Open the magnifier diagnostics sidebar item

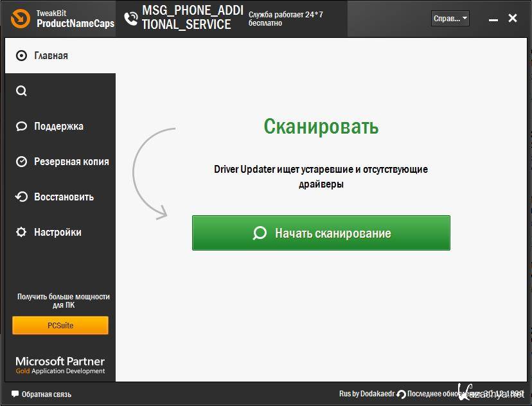tap(22, 91)
